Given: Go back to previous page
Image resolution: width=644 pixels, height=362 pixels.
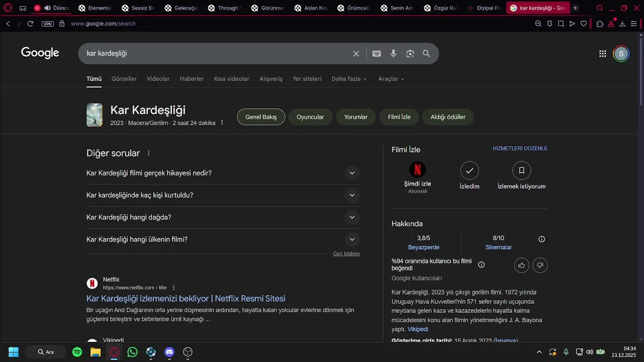Looking at the screenshot, I should coord(8,24).
